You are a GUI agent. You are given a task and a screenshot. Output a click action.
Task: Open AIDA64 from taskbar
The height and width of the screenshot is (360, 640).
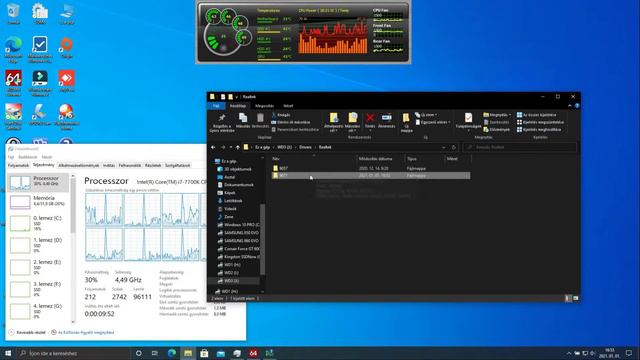(x=253, y=353)
